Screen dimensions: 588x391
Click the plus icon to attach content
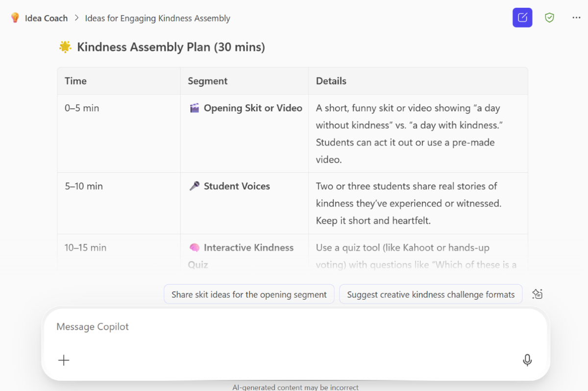pyautogui.click(x=64, y=360)
